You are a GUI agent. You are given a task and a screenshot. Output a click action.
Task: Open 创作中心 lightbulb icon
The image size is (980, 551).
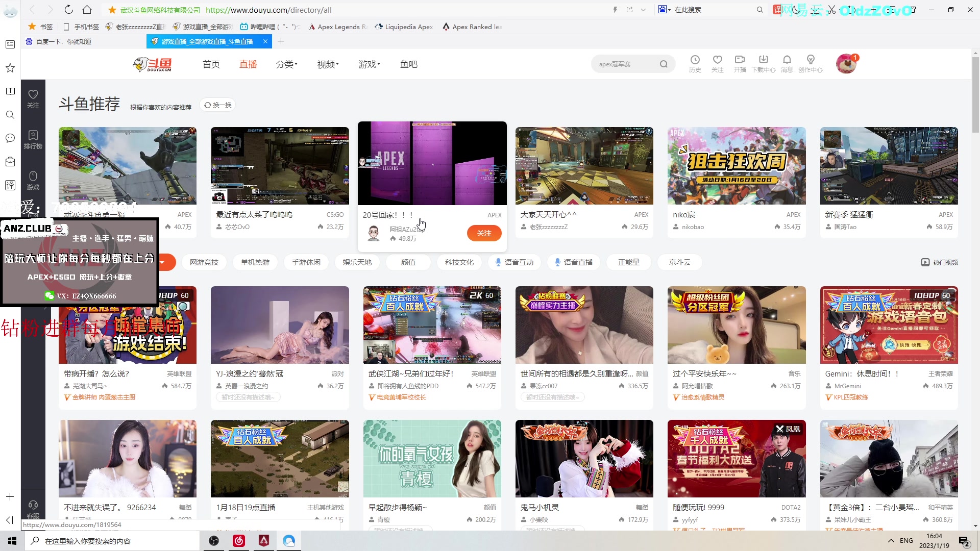(x=810, y=64)
